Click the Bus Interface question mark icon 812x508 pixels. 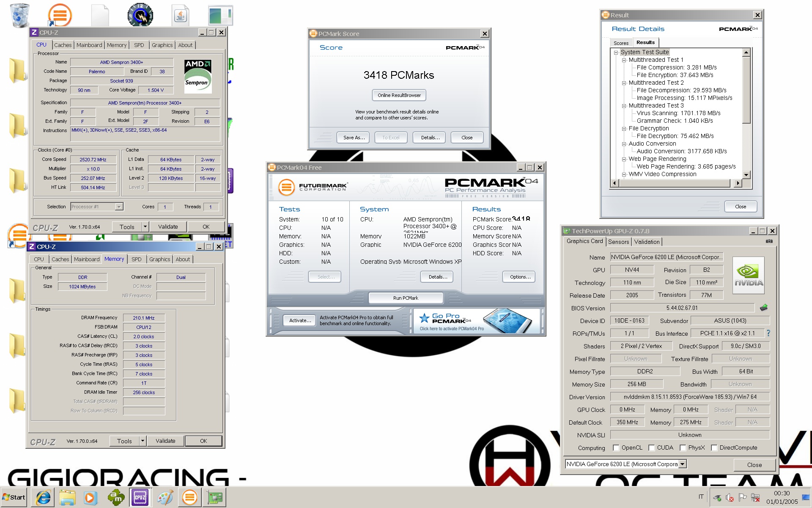click(x=768, y=333)
